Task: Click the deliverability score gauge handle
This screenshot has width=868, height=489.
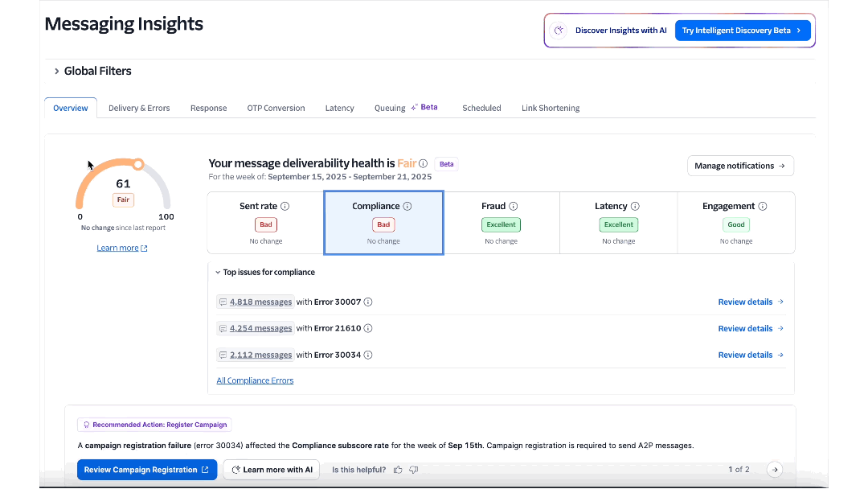Action: [138, 165]
